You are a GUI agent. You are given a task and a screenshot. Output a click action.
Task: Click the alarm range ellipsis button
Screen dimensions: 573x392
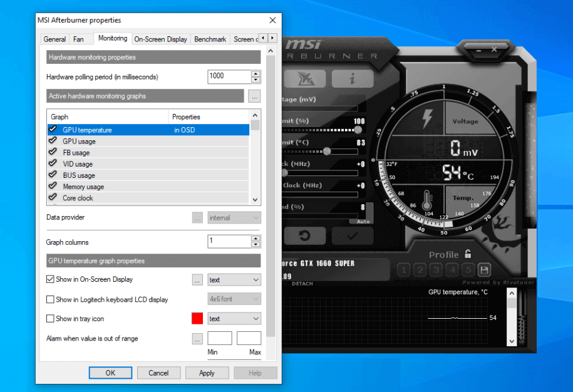coord(197,339)
